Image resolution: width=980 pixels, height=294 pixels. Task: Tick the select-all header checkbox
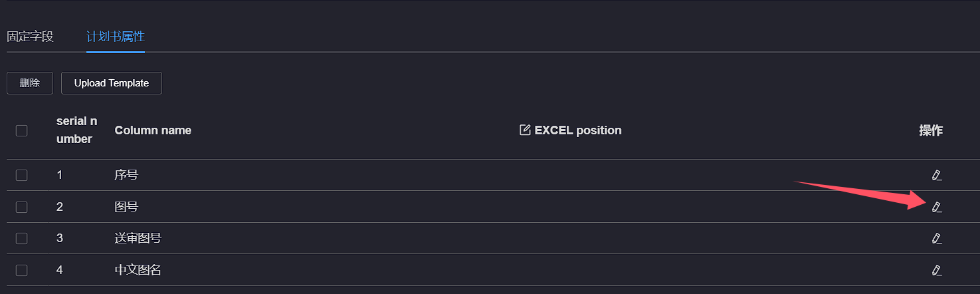(22, 130)
